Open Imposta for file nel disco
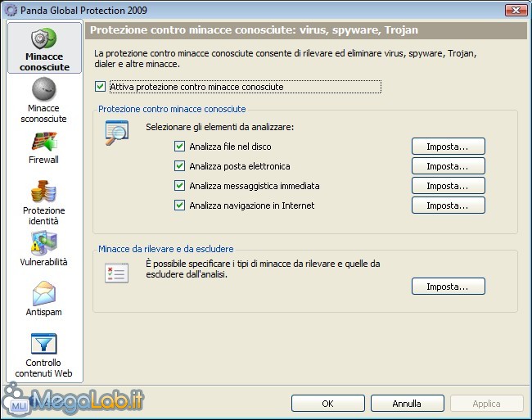The height and width of the screenshot is (420, 532). [x=449, y=147]
